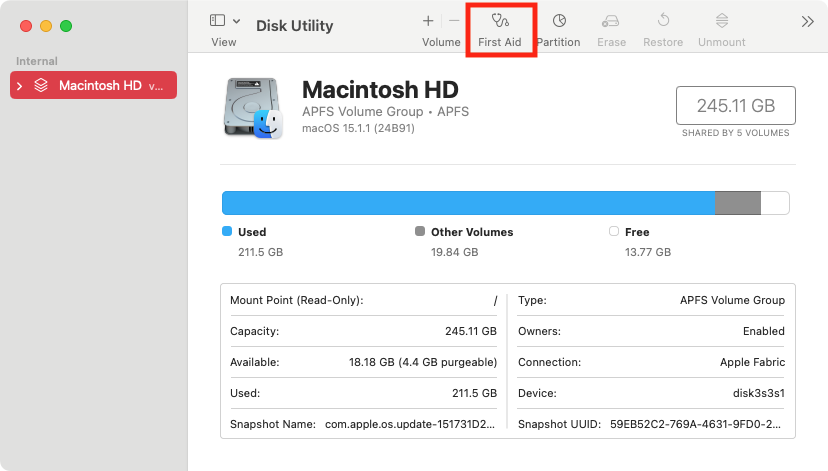828x471 pixels.
Task: Click the '19.84 GB' Other Volumes value
Action: 455,252
